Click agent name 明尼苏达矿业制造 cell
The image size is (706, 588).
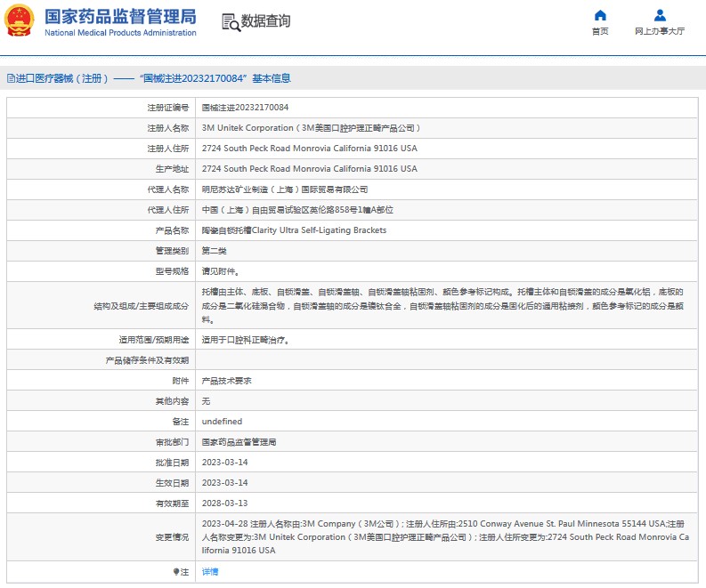coord(284,189)
